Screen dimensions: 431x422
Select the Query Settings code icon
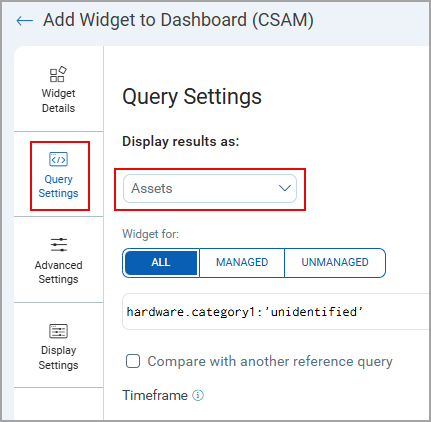[x=58, y=159]
